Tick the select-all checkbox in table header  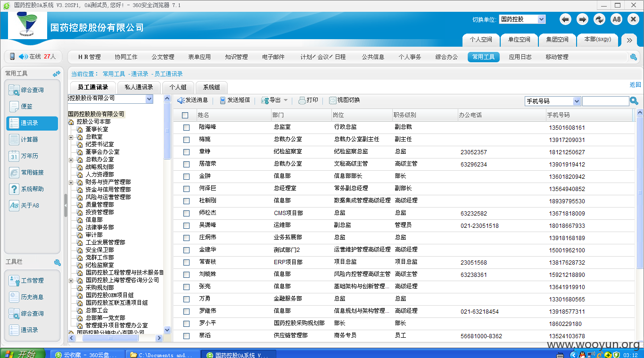pyautogui.click(x=185, y=115)
